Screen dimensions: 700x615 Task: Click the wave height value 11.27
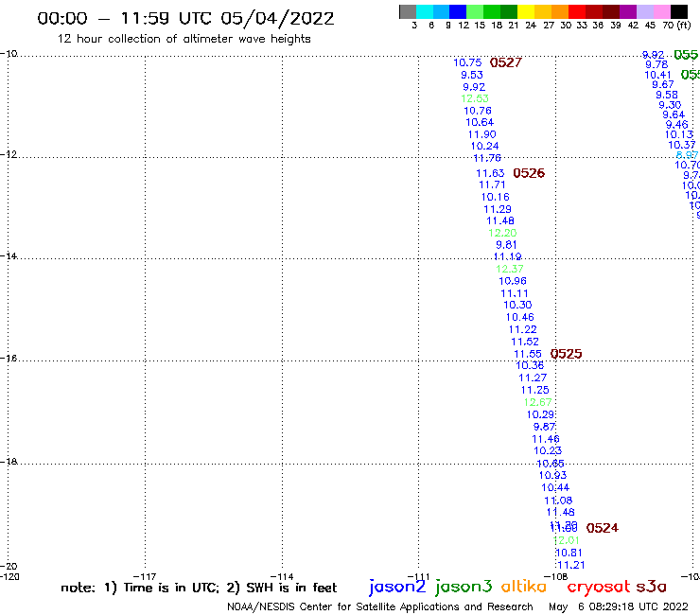[533, 378]
